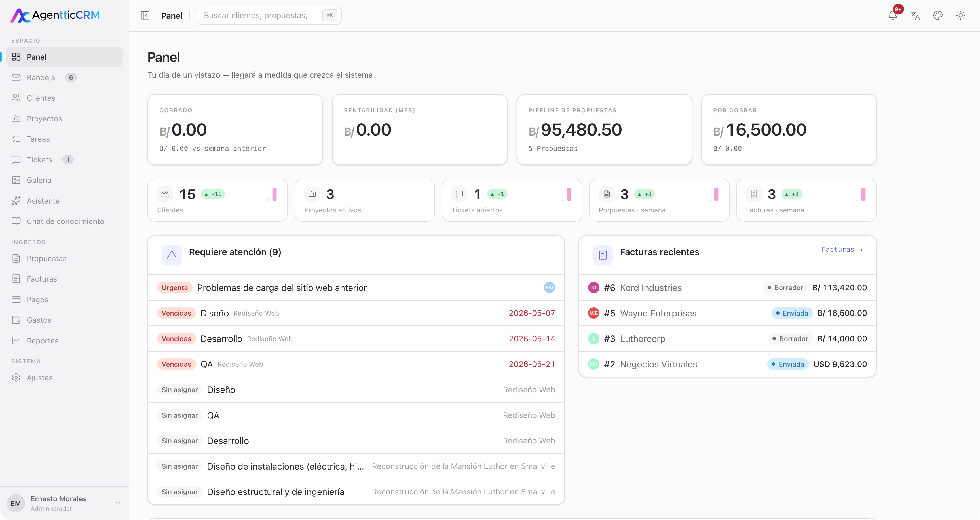Click the Cobrar card showing B/ 0.00
The height and width of the screenshot is (520, 980).
point(235,129)
